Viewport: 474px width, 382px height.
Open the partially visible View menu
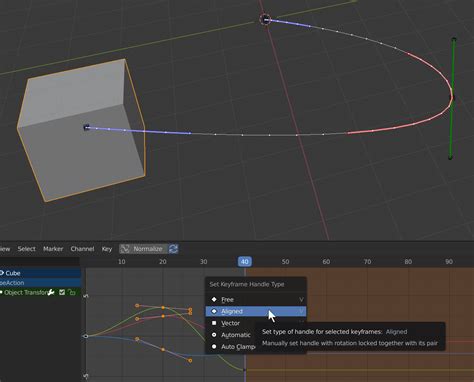coord(5,249)
